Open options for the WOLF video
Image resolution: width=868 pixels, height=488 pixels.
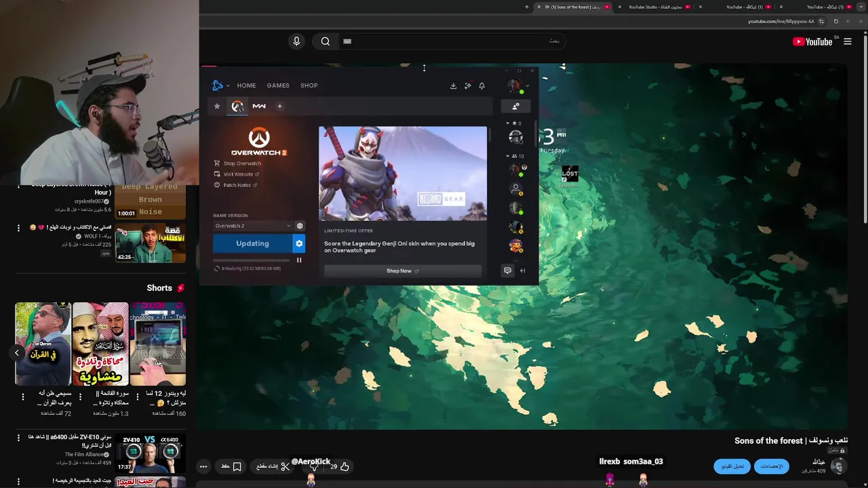pos(18,228)
